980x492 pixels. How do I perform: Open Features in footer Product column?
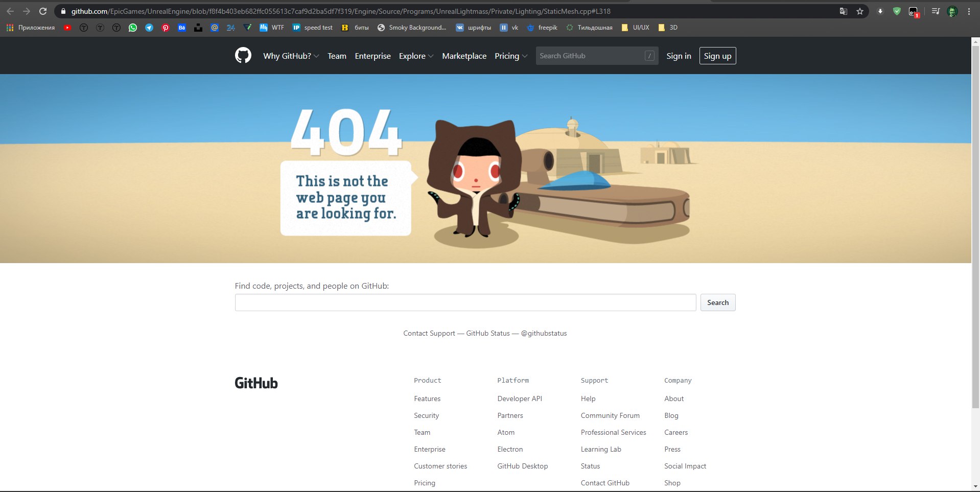(427, 399)
